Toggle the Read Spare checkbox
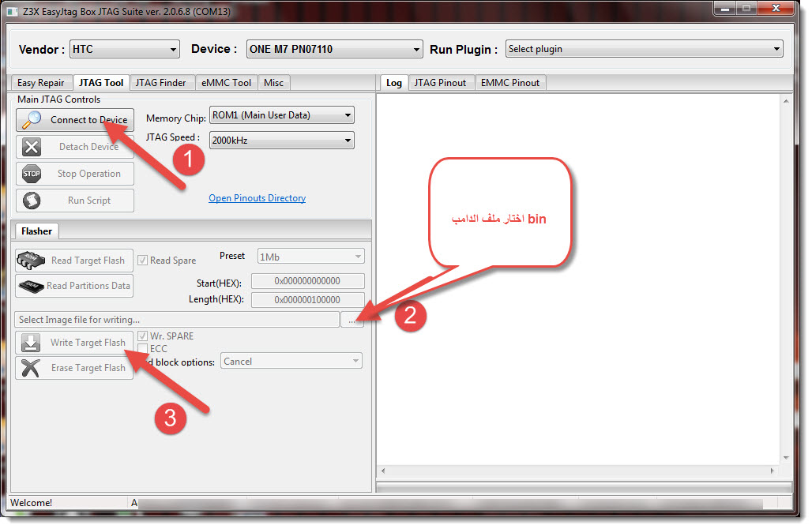This screenshot has height=529, width=812. [142, 261]
